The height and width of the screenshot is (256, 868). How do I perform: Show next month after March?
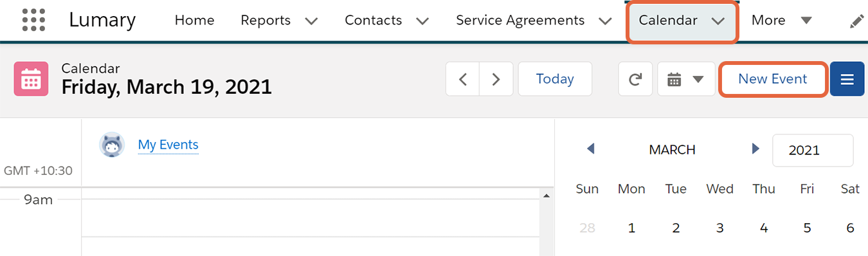[x=755, y=149]
